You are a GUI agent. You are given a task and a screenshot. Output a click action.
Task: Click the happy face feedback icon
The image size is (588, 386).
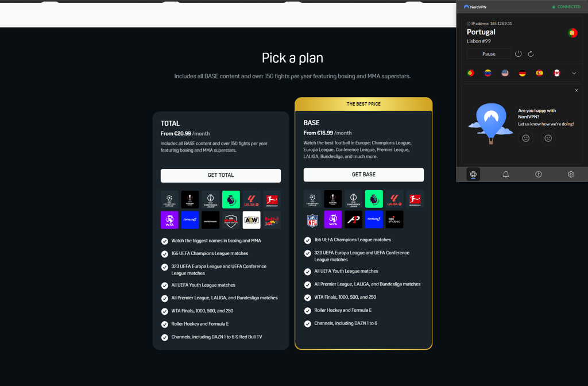pyautogui.click(x=526, y=138)
